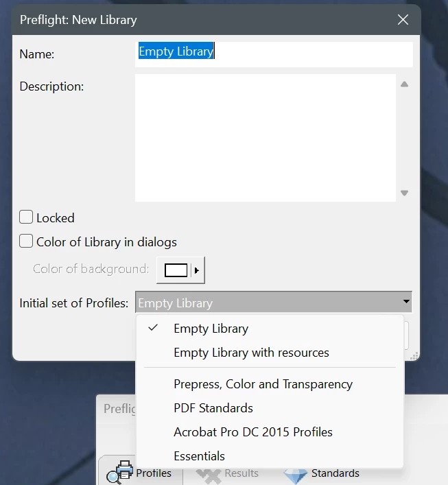
Task: Click the Description scroll up arrow
Action: tap(404, 84)
